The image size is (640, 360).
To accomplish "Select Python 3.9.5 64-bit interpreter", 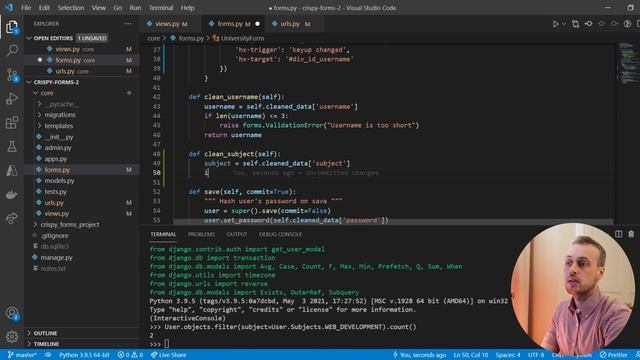I will pyautogui.click(x=84, y=355).
